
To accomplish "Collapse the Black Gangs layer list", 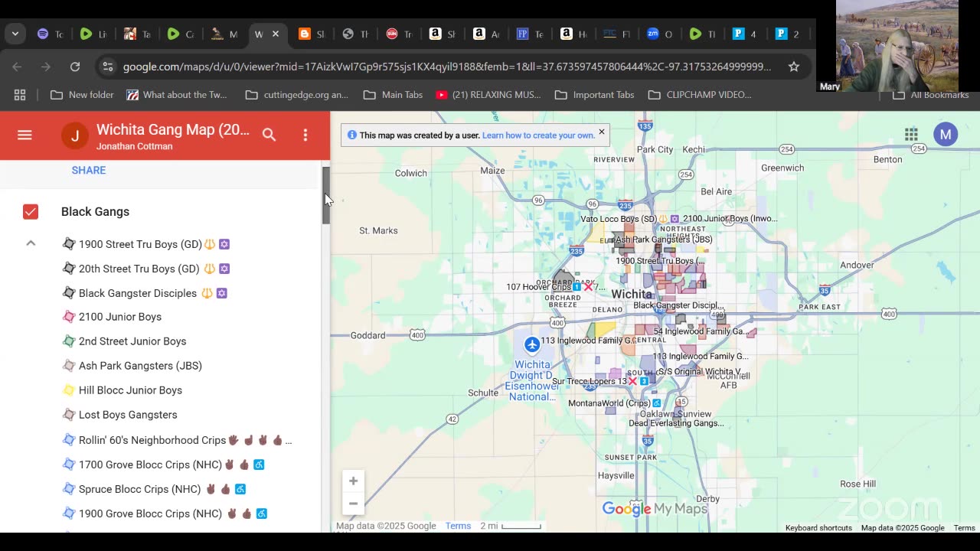I will click(x=31, y=243).
